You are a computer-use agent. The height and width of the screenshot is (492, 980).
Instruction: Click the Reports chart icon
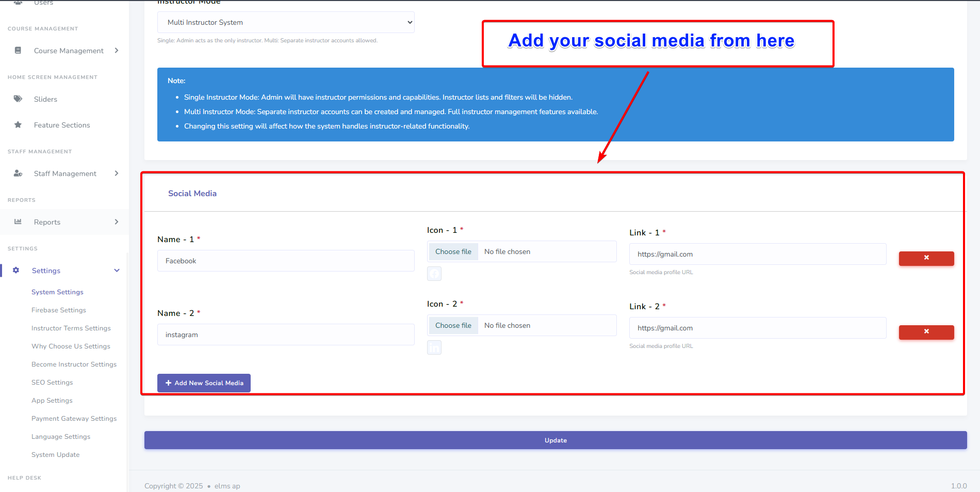(x=18, y=222)
